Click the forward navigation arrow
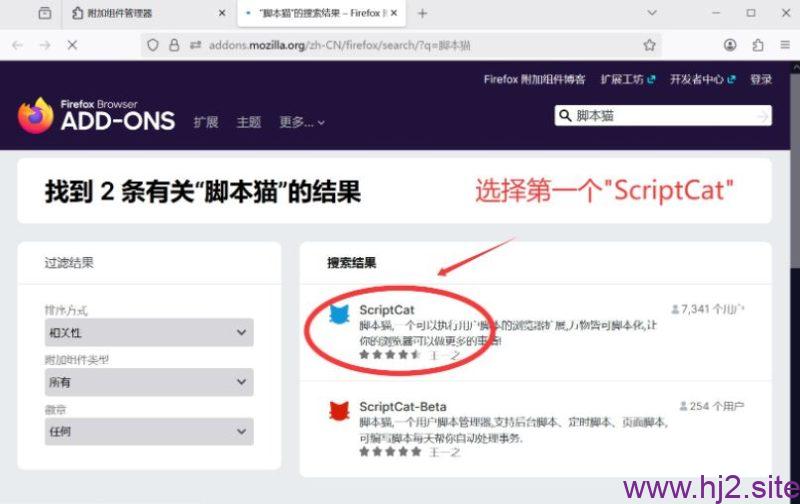This screenshot has width=800, height=504. (x=45, y=45)
